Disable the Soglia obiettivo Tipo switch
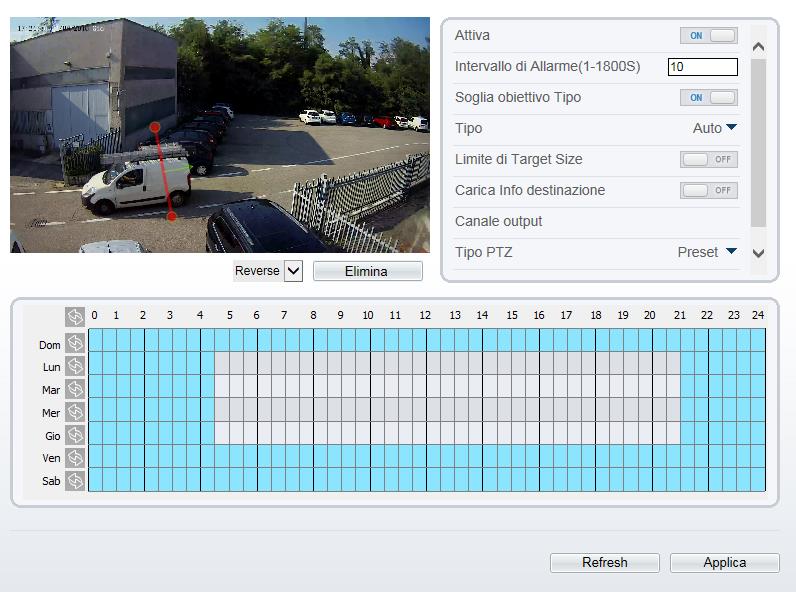This screenshot has height=592, width=796. point(708,98)
